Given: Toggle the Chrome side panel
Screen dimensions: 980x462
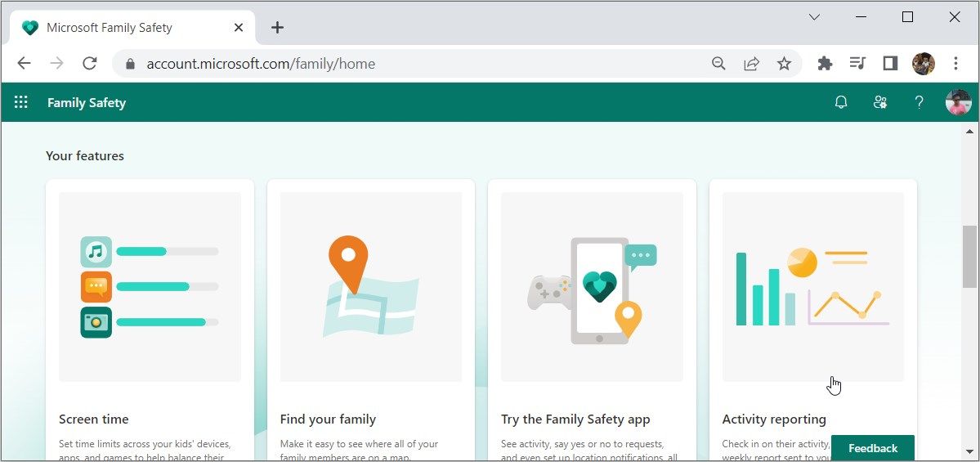Looking at the screenshot, I should 891,63.
